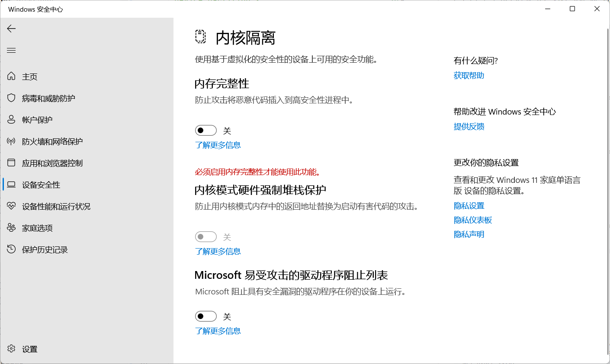Viewport: 610px width, 364px height.
Task: Toggle 内核模式硬件强制堆栈保护 on
Action: pos(205,236)
